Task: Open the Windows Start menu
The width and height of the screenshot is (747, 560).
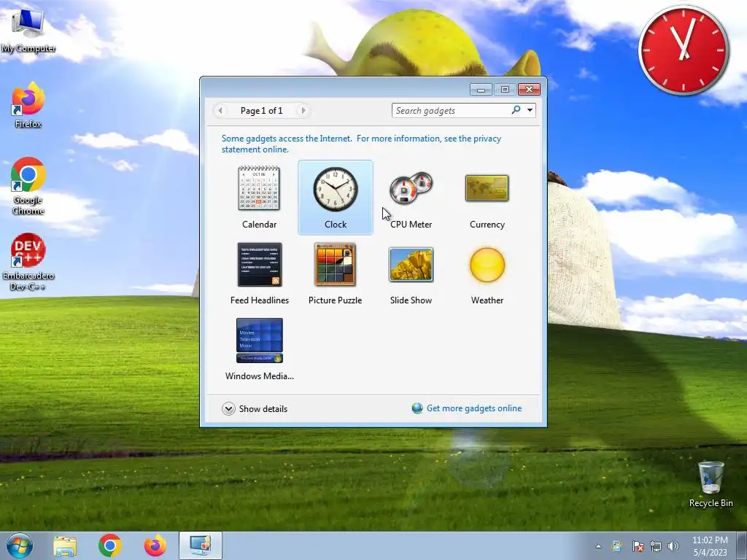Action: 20,545
